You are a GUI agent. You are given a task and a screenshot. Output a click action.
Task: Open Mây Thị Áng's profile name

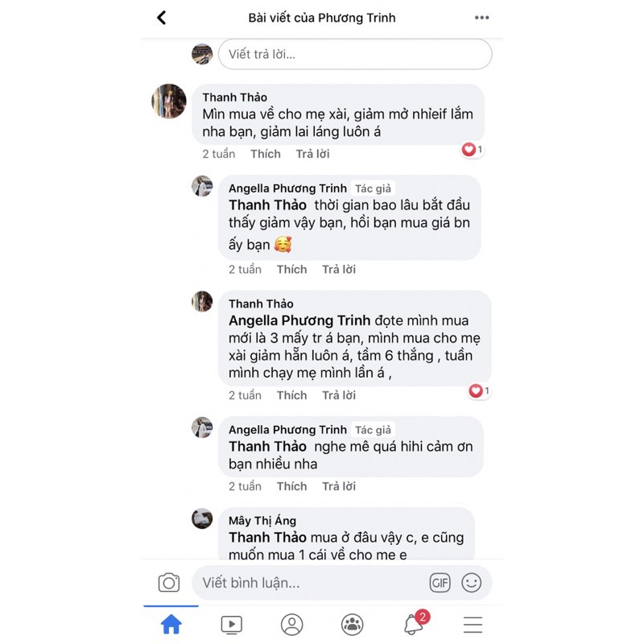click(262, 520)
